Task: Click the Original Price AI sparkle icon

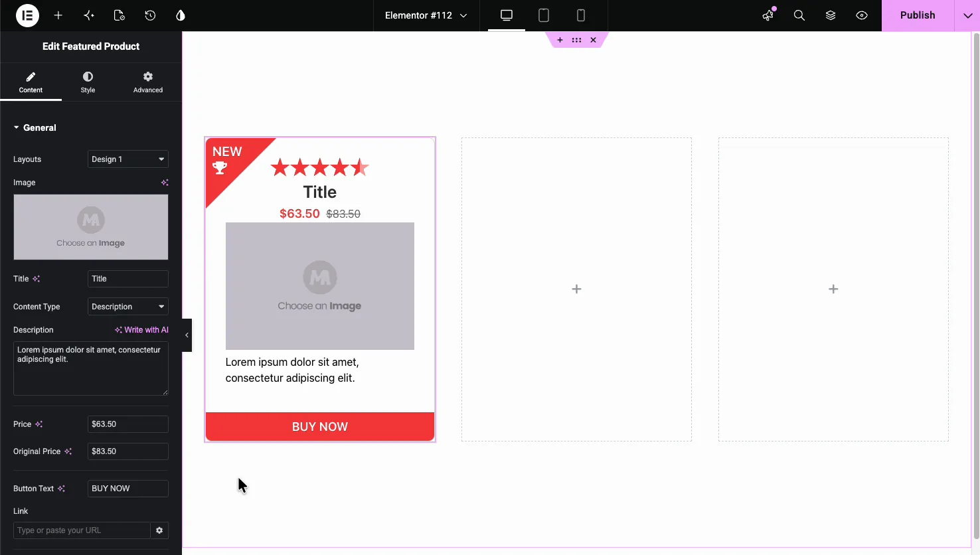Action: [x=68, y=451]
